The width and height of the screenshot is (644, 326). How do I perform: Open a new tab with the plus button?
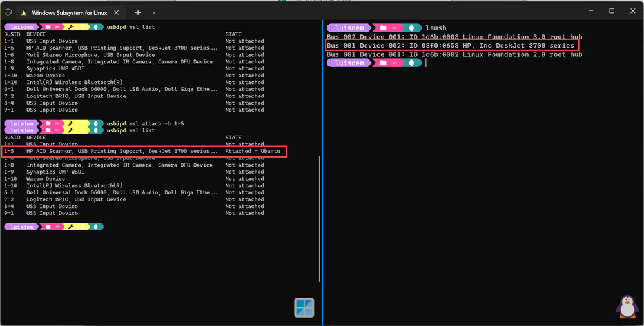click(137, 13)
